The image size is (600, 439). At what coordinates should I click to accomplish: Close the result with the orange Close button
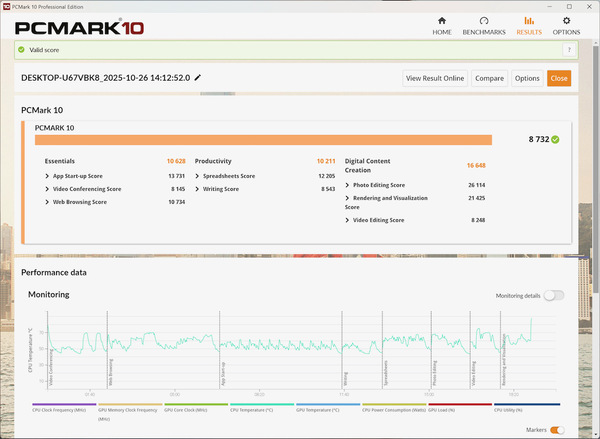(x=559, y=78)
